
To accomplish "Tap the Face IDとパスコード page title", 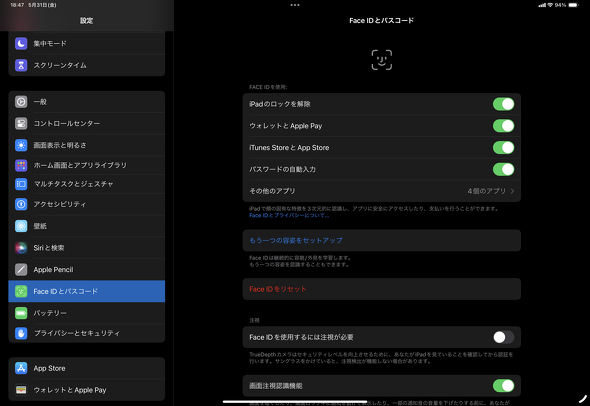I will click(382, 21).
